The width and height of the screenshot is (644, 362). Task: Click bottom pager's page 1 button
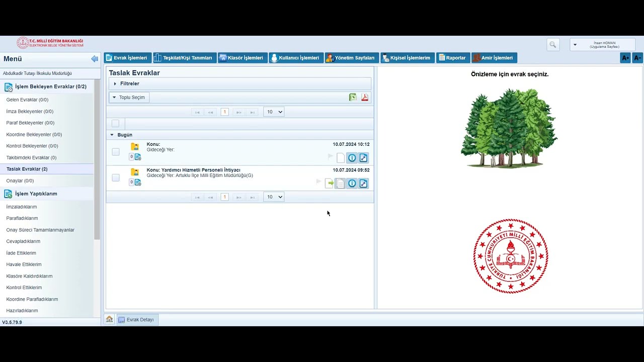click(224, 197)
